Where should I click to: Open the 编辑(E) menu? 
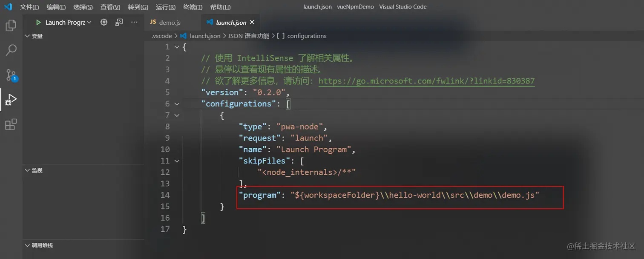[x=56, y=7]
